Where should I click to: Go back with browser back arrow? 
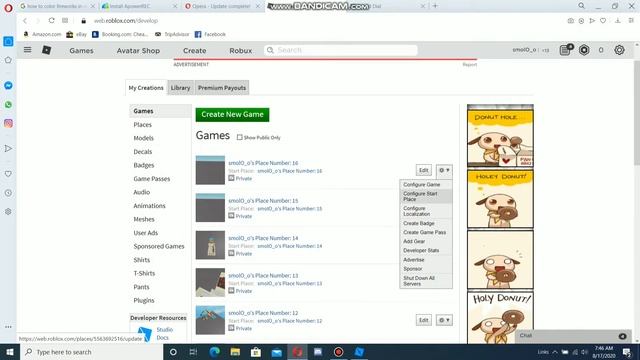tap(25, 20)
